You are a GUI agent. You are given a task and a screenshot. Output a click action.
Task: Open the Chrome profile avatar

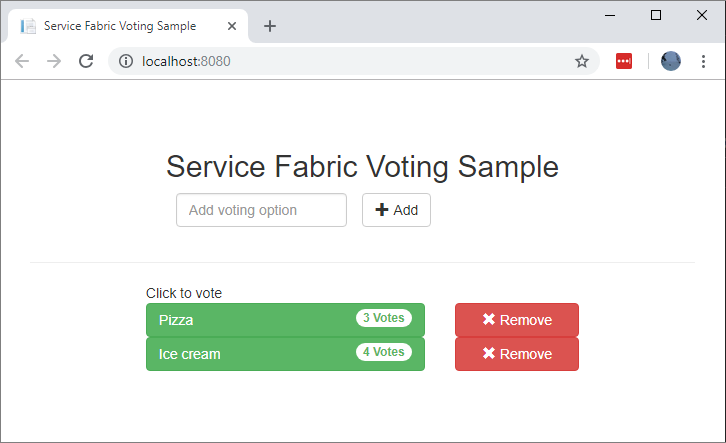[x=671, y=61]
